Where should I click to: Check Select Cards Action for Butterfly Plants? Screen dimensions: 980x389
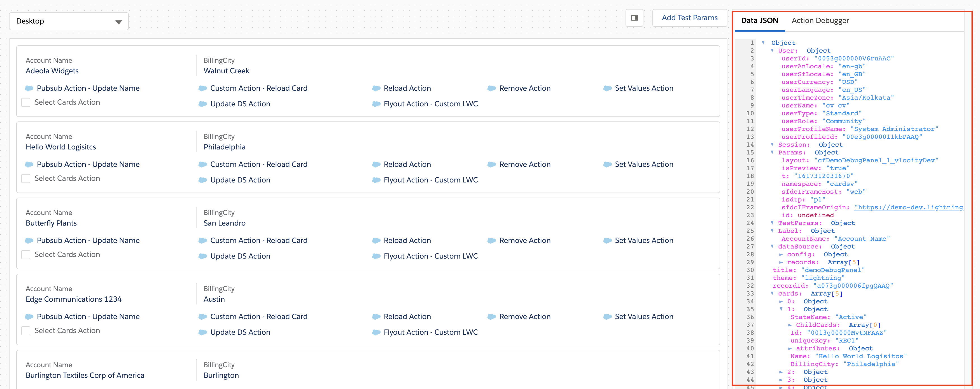(x=26, y=254)
